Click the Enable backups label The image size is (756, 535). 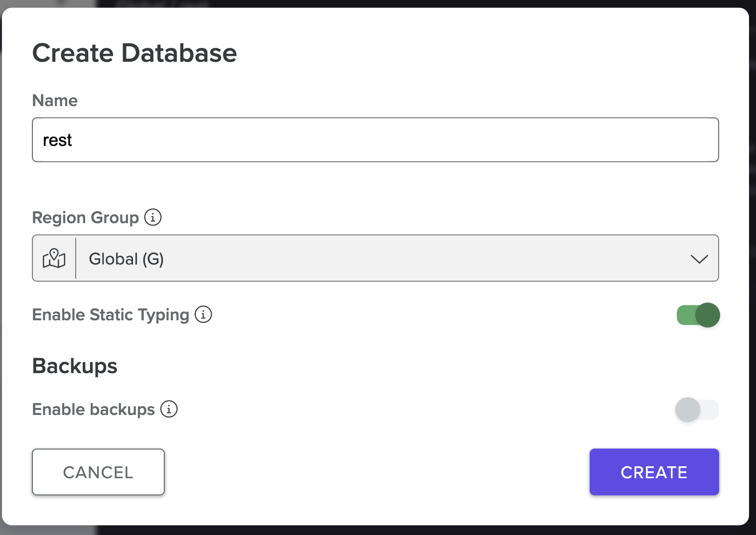(94, 409)
